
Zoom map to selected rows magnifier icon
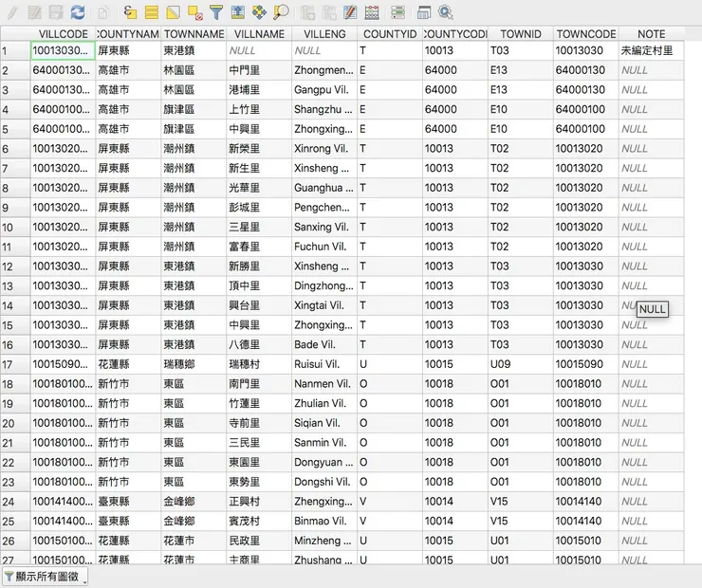coord(281,12)
